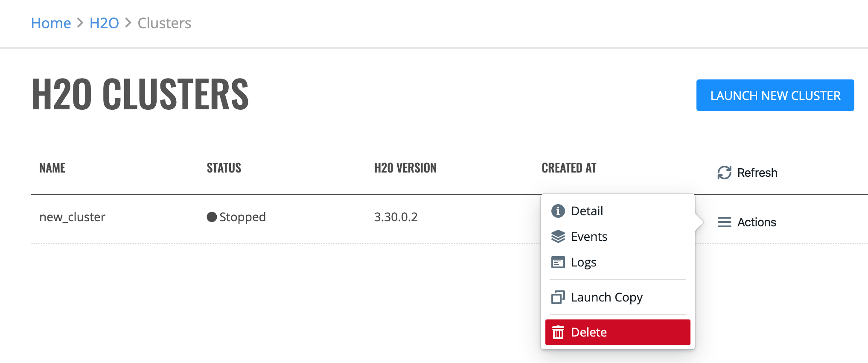Click the Launch New Cluster button
This screenshot has width=868, height=363.
[775, 95]
